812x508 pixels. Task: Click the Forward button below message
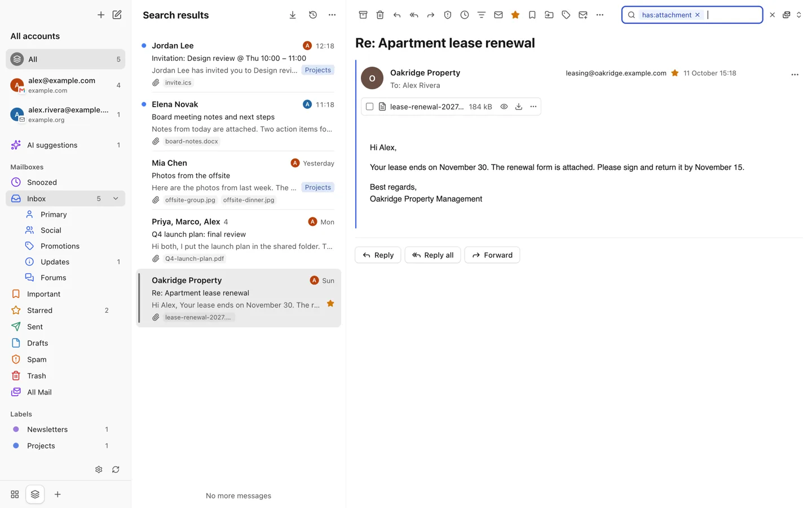[x=492, y=255]
